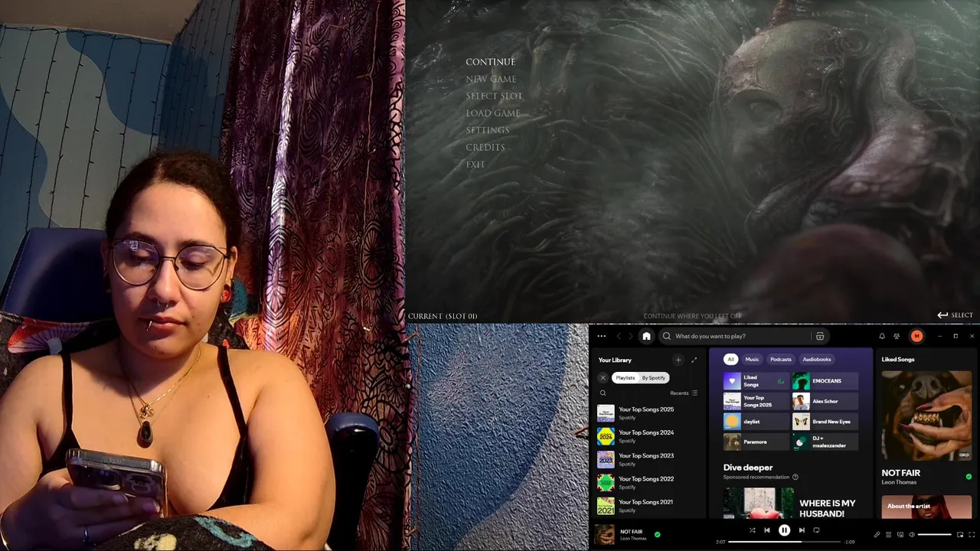Open LOAD GAME in the game menu
Image resolution: width=980 pixels, height=551 pixels.
[493, 113]
